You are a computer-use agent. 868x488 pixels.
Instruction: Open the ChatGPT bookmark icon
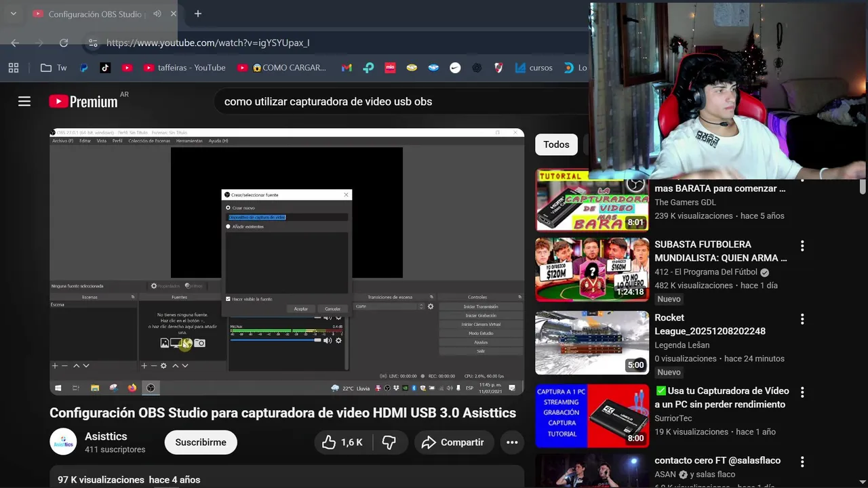click(x=477, y=68)
